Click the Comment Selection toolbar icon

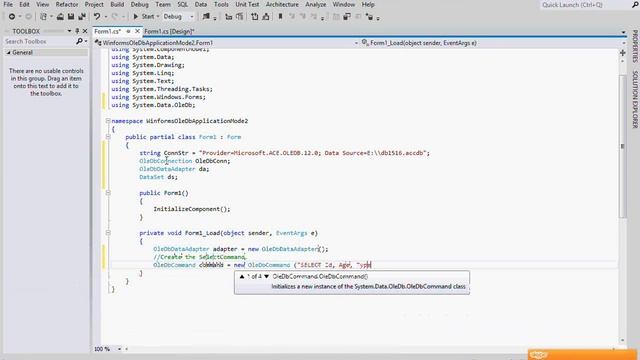tap(255, 17)
